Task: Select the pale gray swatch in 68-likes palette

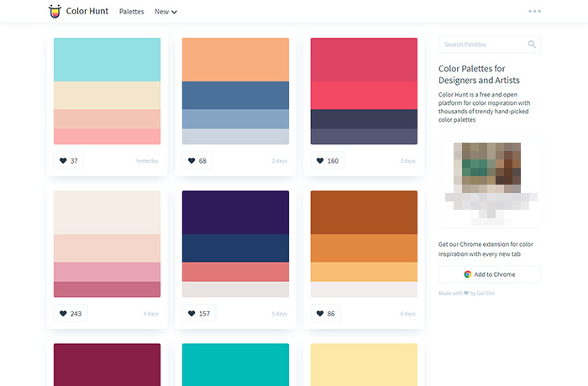Action: (x=235, y=137)
